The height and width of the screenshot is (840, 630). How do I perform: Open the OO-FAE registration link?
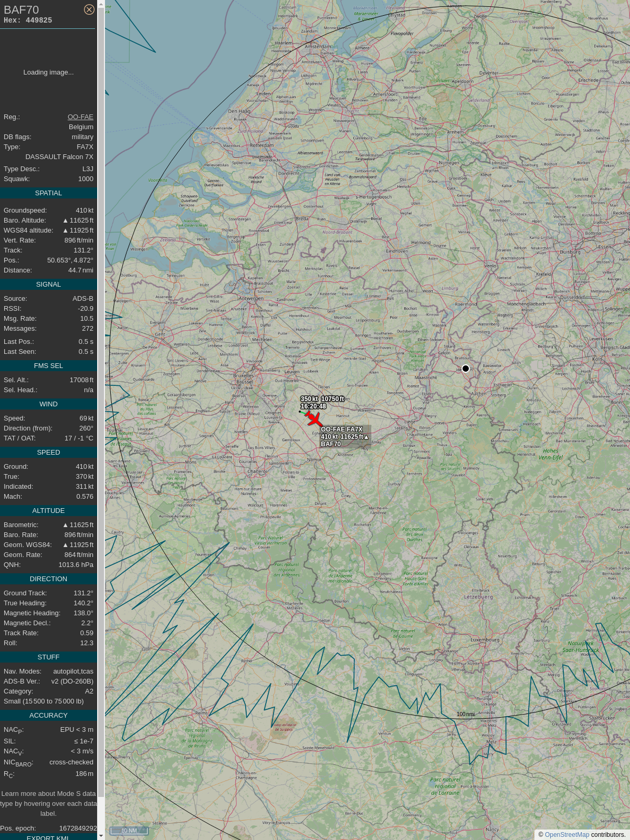tap(80, 117)
